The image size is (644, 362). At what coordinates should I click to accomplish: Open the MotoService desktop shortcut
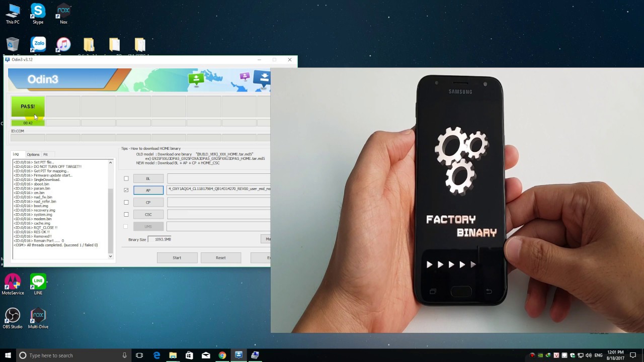coord(13,284)
